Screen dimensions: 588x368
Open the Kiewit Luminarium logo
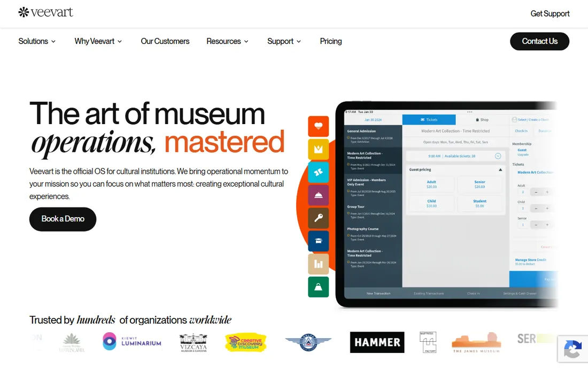pos(131,341)
